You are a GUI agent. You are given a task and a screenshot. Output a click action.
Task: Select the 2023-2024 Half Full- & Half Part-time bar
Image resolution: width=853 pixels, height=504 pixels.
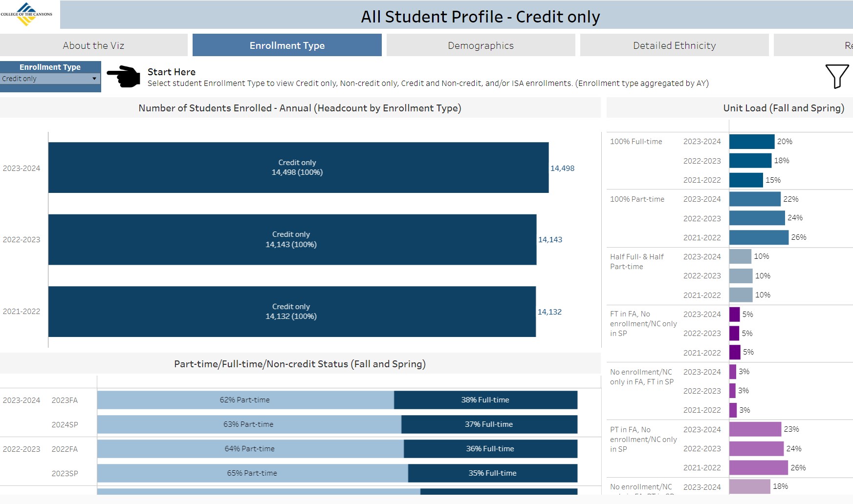click(x=740, y=256)
